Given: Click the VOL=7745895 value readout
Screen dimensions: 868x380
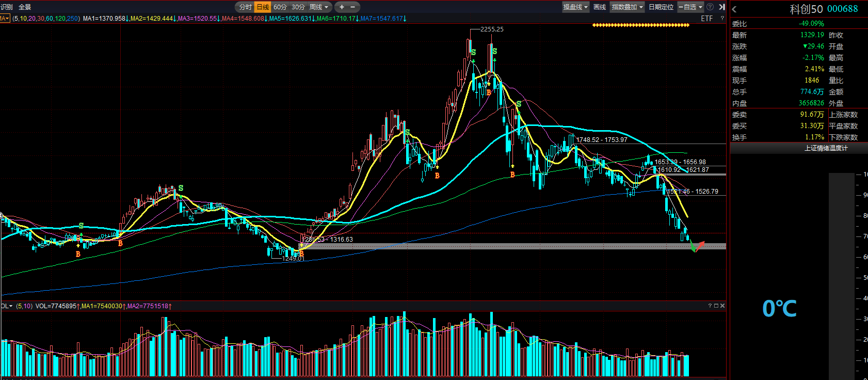Looking at the screenshot, I should click(56, 306).
